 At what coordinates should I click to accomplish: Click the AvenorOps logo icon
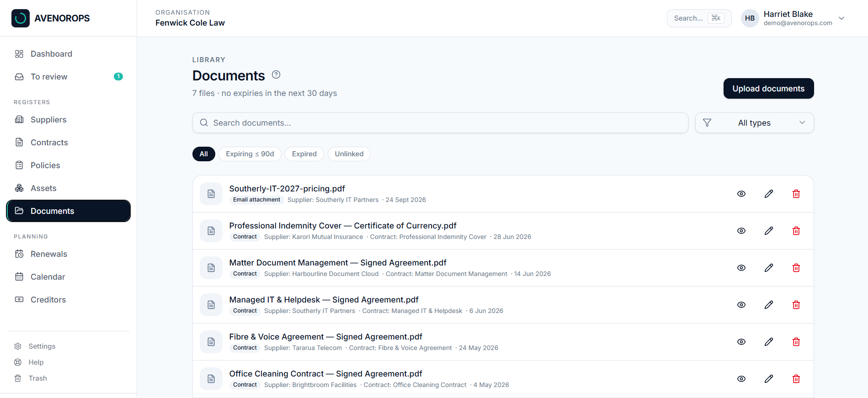pos(21,18)
